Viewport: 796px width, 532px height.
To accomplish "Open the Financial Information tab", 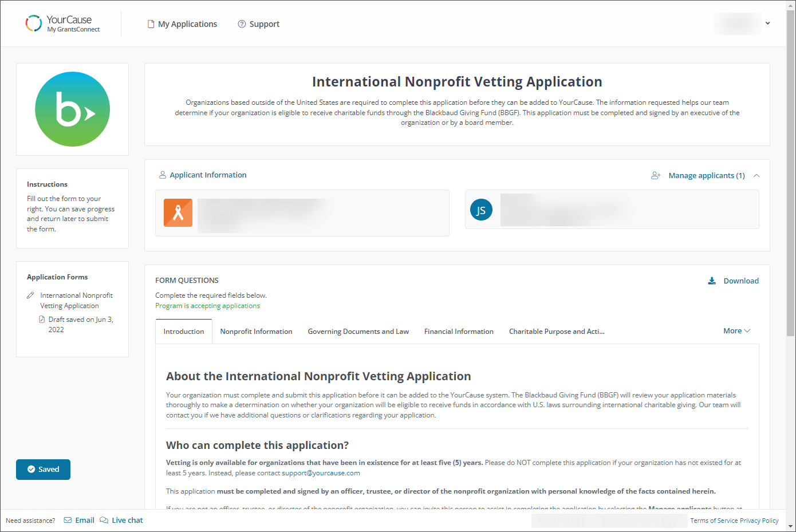I will coord(459,332).
